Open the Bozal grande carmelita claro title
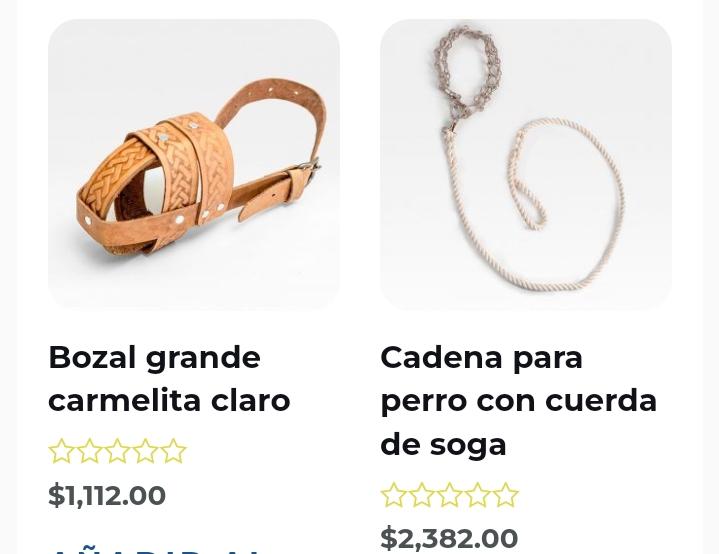Image resolution: width=719 pixels, height=554 pixels. (169, 379)
